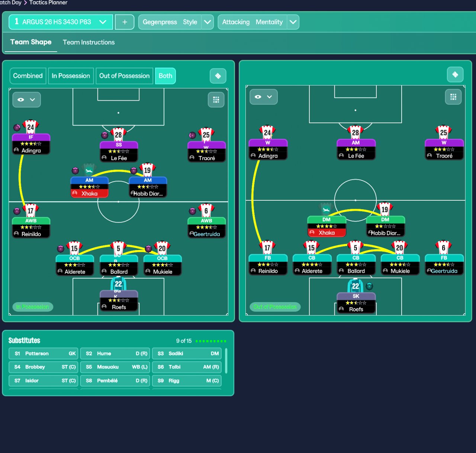476x453 pixels.
Task: Open the formation grid icon on the right pitch
Action: (x=453, y=97)
